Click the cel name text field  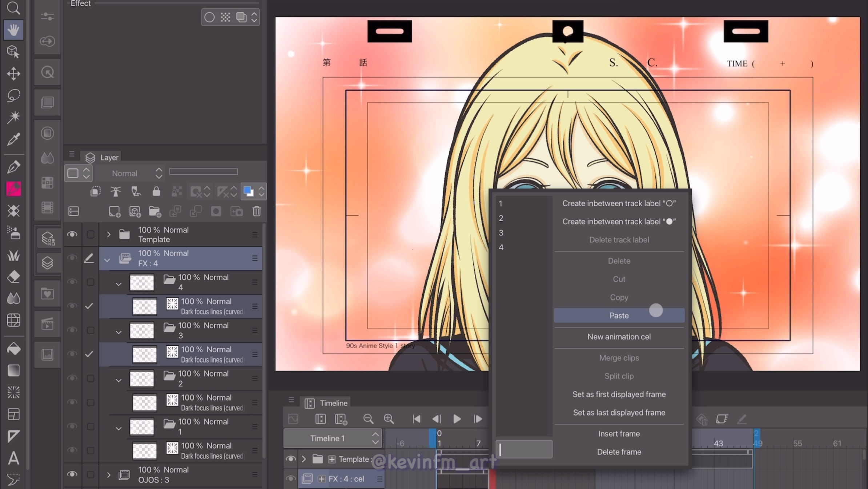(x=524, y=450)
